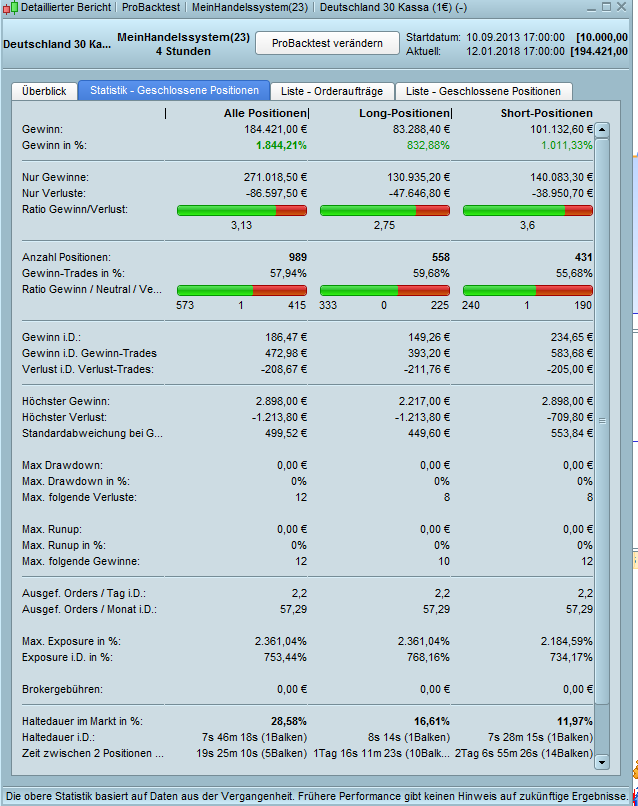The image size is (638, 806).
Task: Select the total Gewinn value 184.421,00 €
Action: (x=276, y=129)
